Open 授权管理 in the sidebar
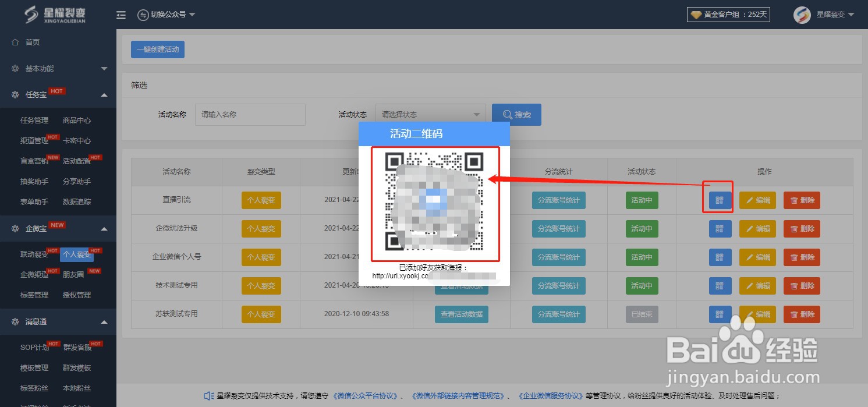868x407 pixels. (x=77, y=295)
